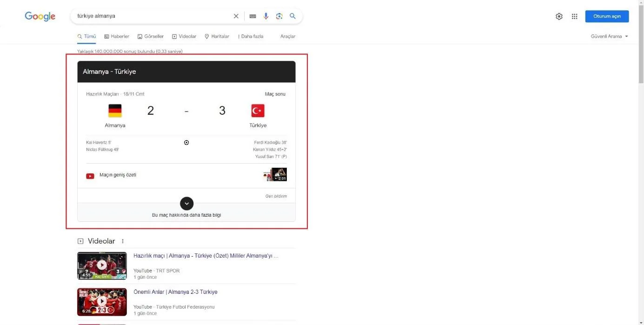The image size is (644, 325).
Task: Click the Google logo
Action: (x=40, y=16)
